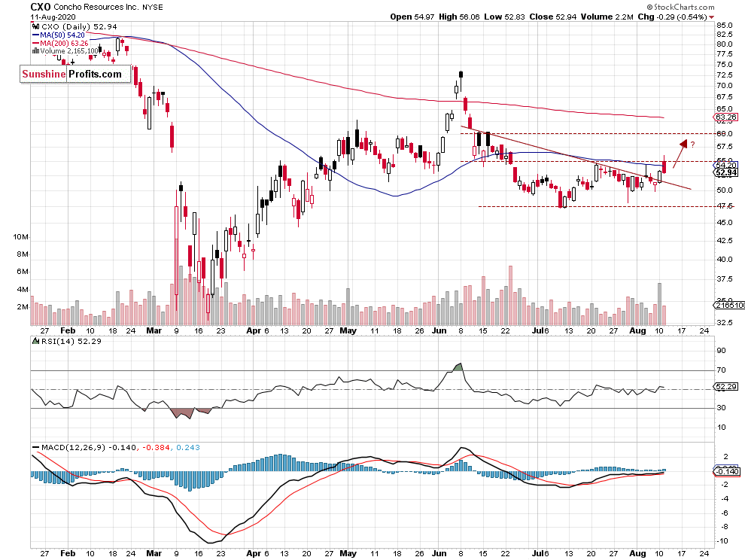Click the NYSE exchange label
Image resolution: width=745 pixels, height=560 pixels.
[x=153, y=8]
